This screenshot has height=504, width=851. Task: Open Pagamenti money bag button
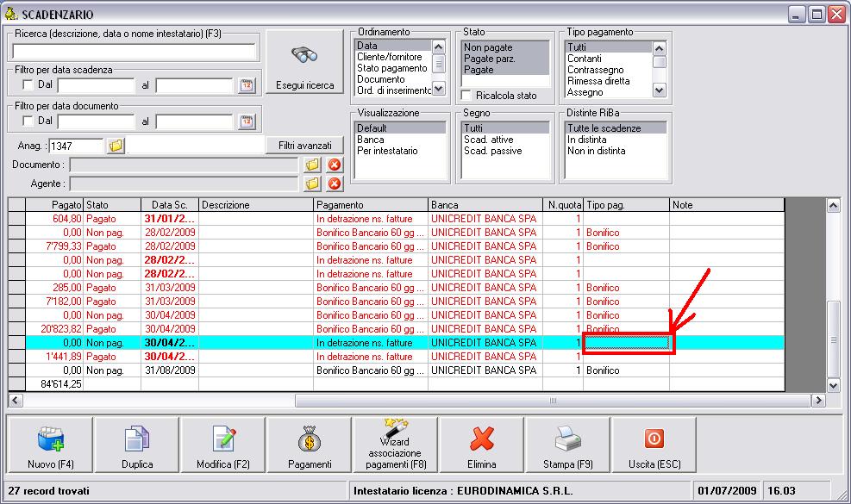pyautogui.click(x=310, y=445)
